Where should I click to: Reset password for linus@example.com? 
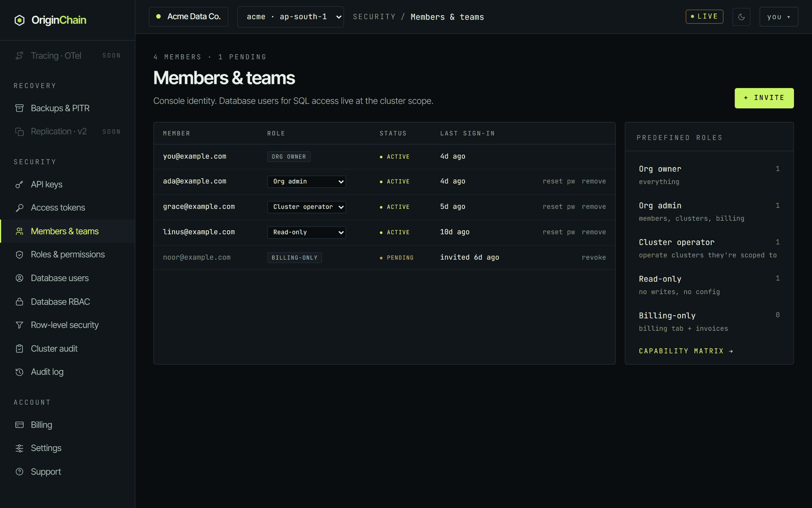click(x=559, y=232)
